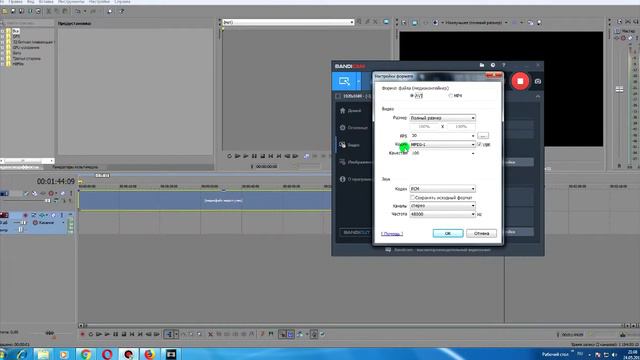The image size is (640, 360).
Task: Open the video codec MPEG-1 dropdown
Action: coord(442,144)
